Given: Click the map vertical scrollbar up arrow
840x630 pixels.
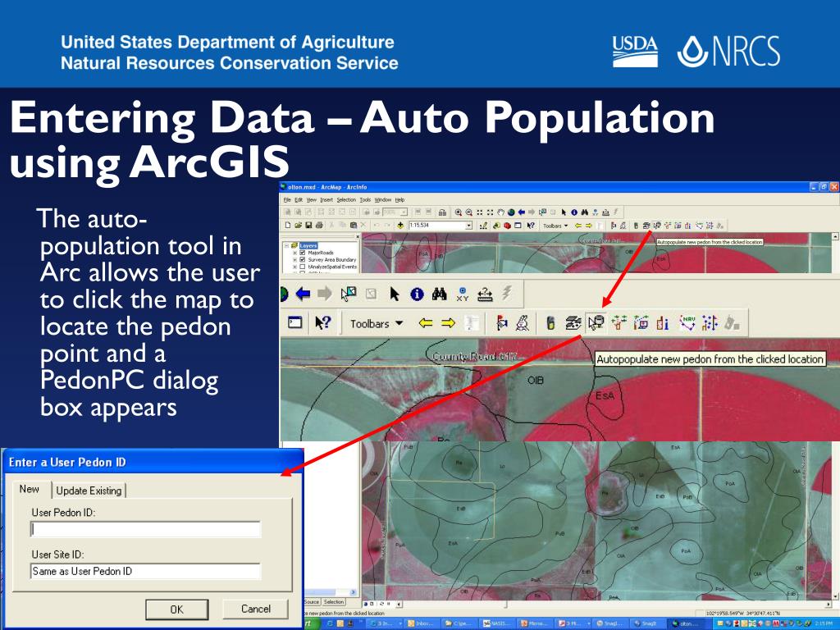Looking at the screenshot, I should 834,236.
